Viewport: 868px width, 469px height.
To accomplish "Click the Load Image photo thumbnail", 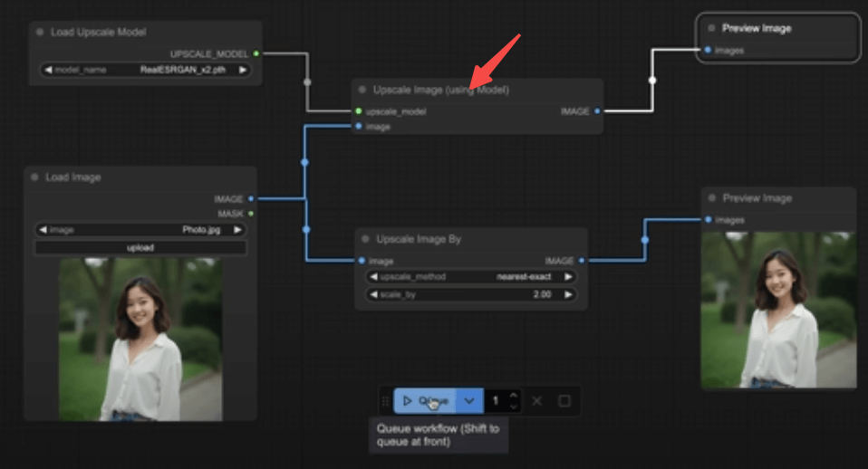I will point(140,340).
